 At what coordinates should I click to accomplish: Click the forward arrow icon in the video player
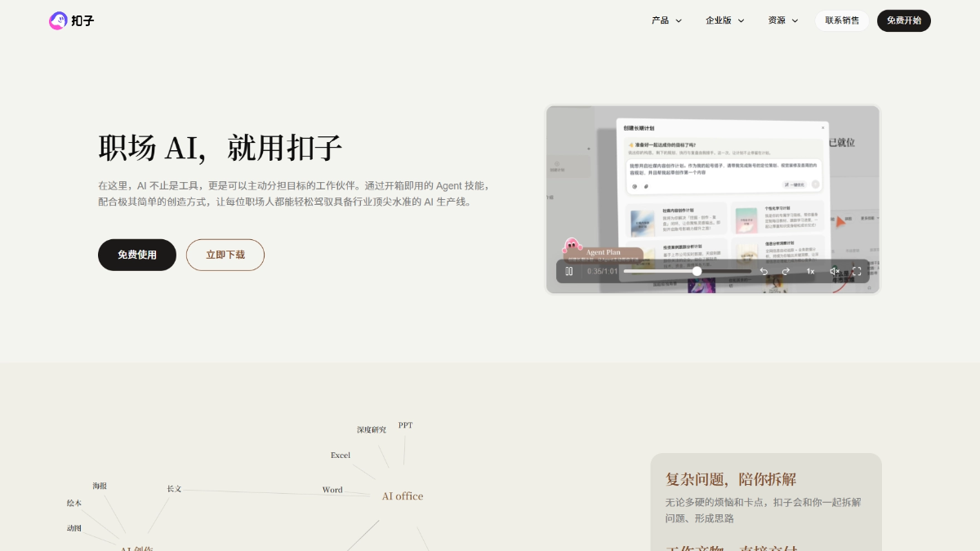pos(786,271)
